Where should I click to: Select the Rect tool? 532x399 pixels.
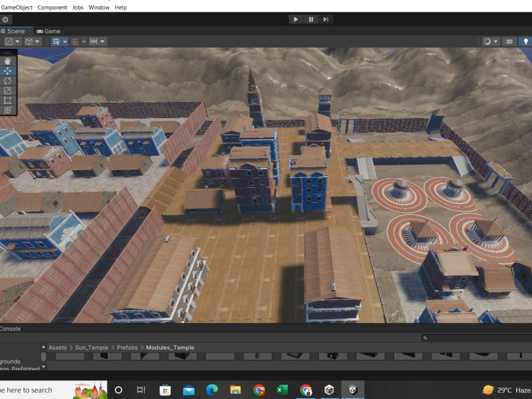[7, 101]
